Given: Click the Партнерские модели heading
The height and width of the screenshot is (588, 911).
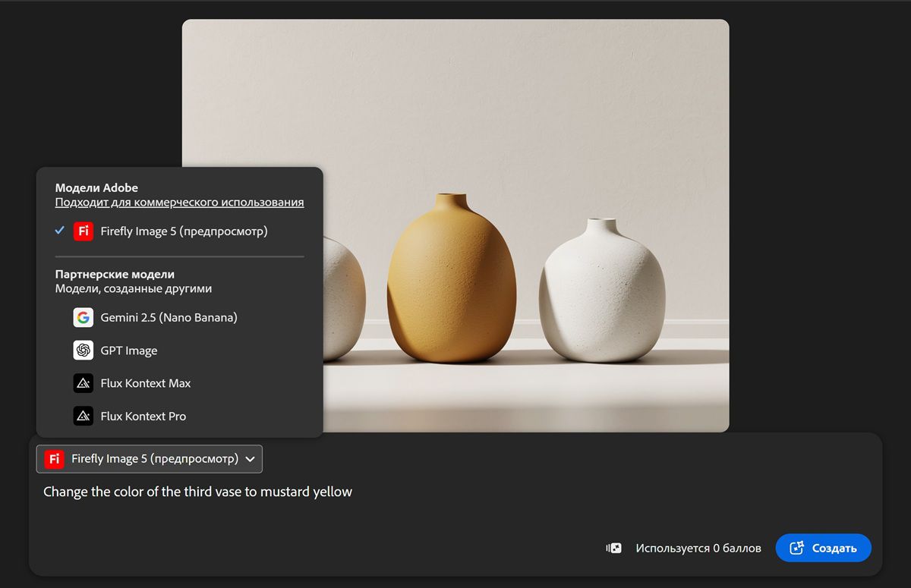Looking at the screenshot, I should point(115,275).
